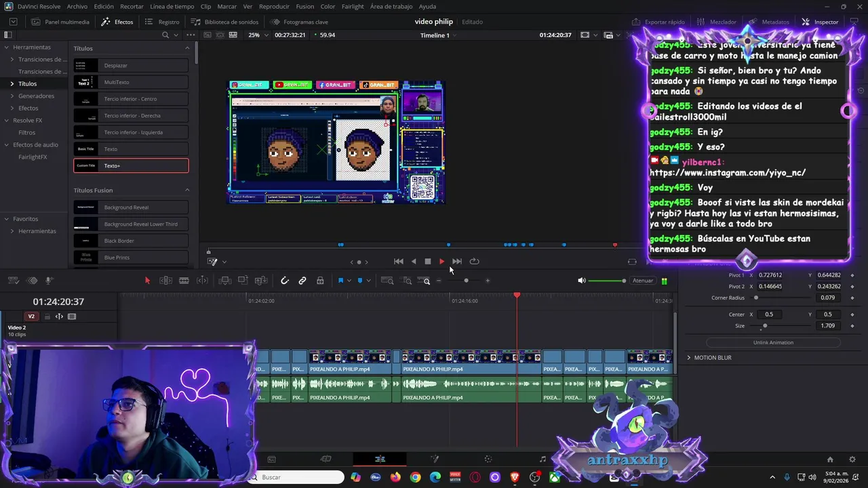Mute audio via the speaker icon
Viewport: 868px width, 488px height.
coord(581,281)
